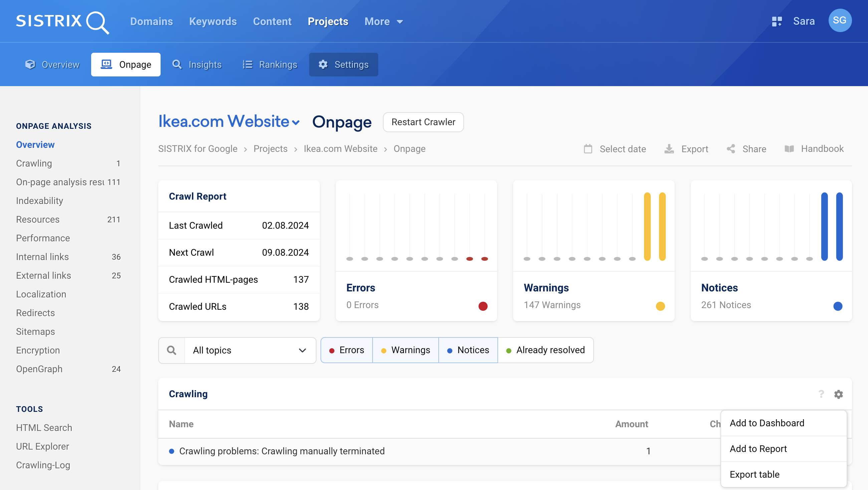Expand the More menu dropdown

(x=384, y=22)
